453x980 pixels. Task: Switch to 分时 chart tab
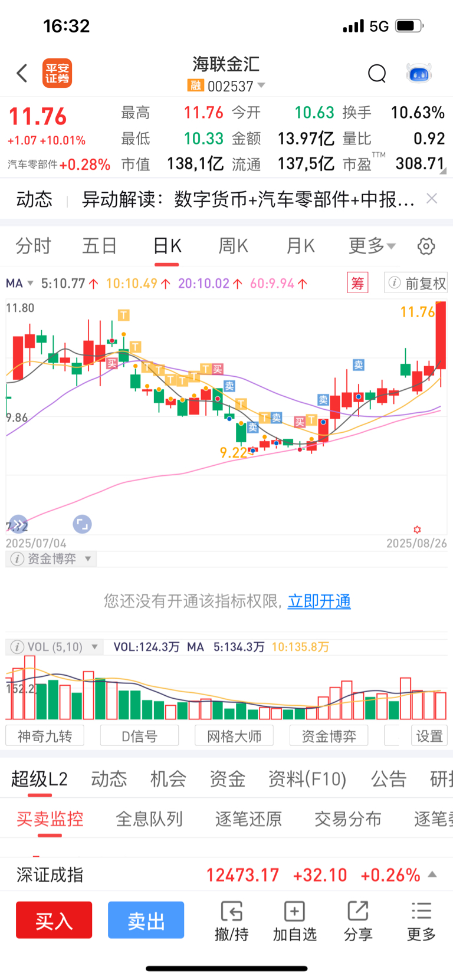34,246
